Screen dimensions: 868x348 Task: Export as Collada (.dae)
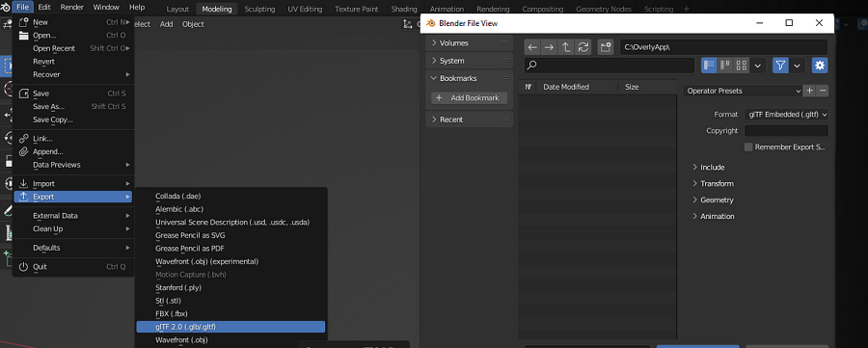[231, 196]
